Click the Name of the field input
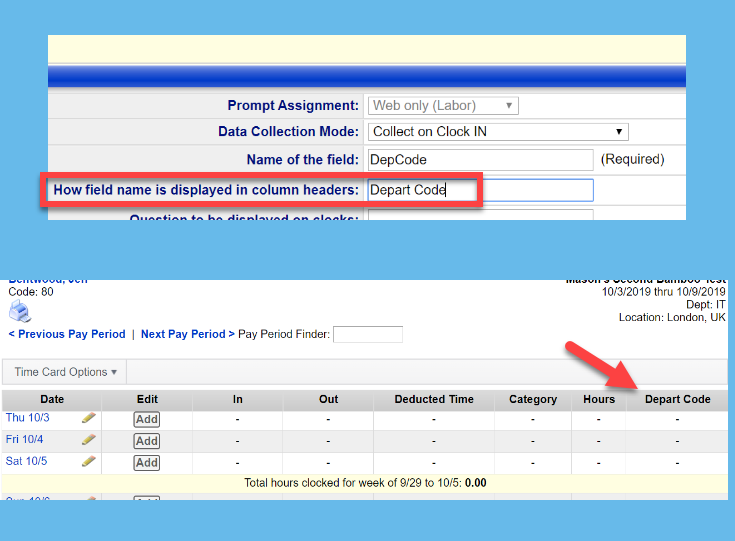This screenshot has width=735, height=541. coord(480,160)
